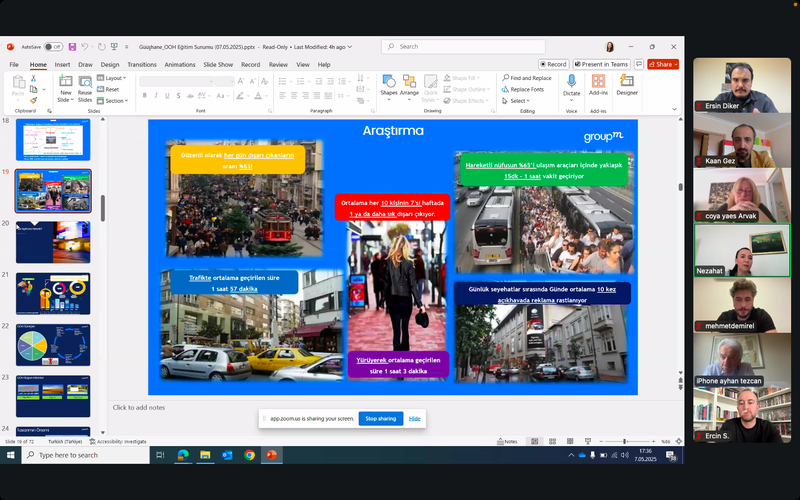Start presentation from beginning icon

[x=114, y=47]
